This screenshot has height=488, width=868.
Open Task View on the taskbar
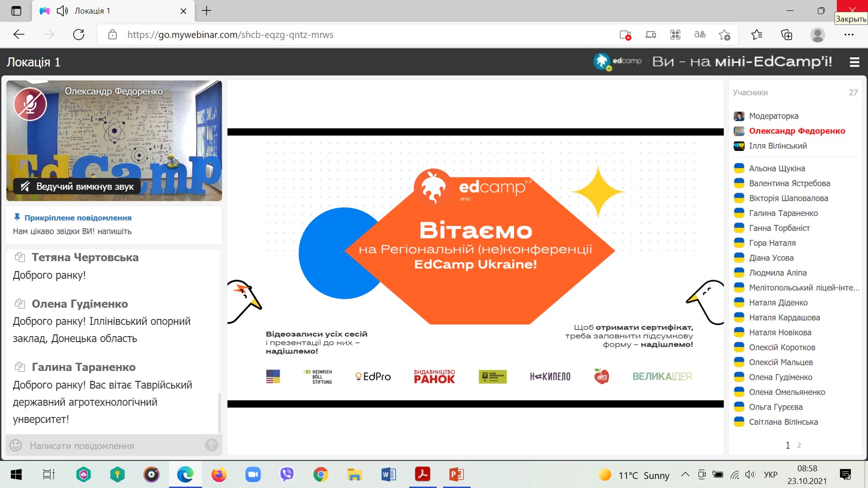tap(49, 474)
